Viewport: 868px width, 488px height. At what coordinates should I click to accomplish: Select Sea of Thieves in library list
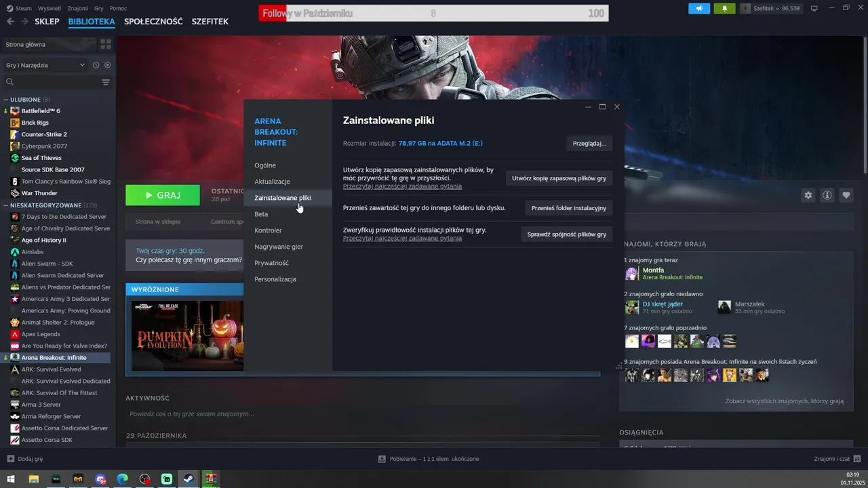(41, 158)
